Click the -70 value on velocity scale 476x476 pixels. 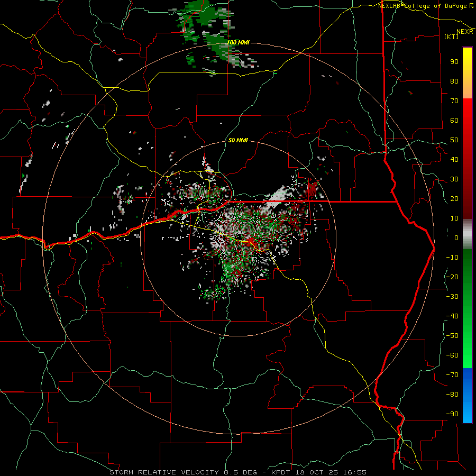452,375
